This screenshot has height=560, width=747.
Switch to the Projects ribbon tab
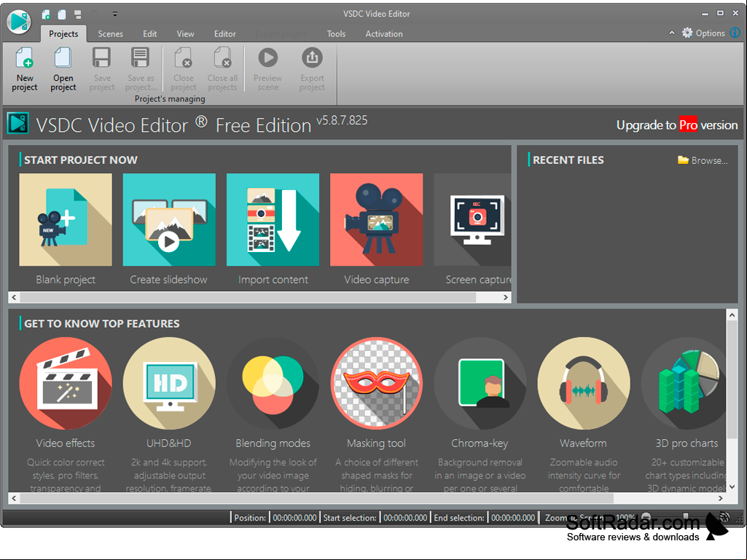(x=63, y=33)
